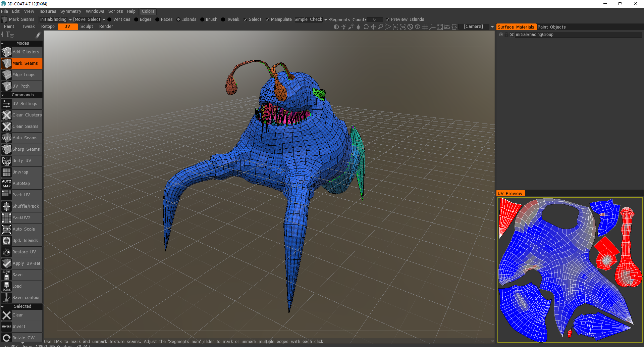Screen dimensions: 644x347
Task: Activate the Edge Loops mode icon
Action: 6,75
